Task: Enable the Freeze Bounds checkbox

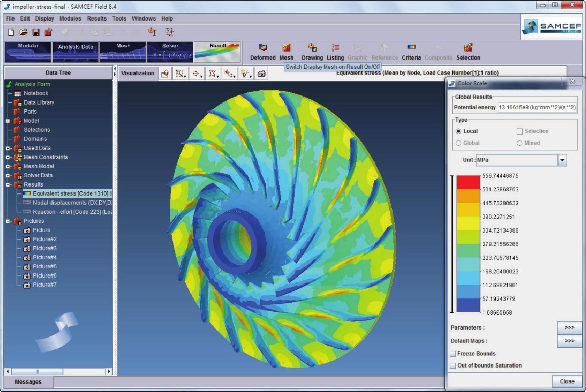Action: click(453, 354)
